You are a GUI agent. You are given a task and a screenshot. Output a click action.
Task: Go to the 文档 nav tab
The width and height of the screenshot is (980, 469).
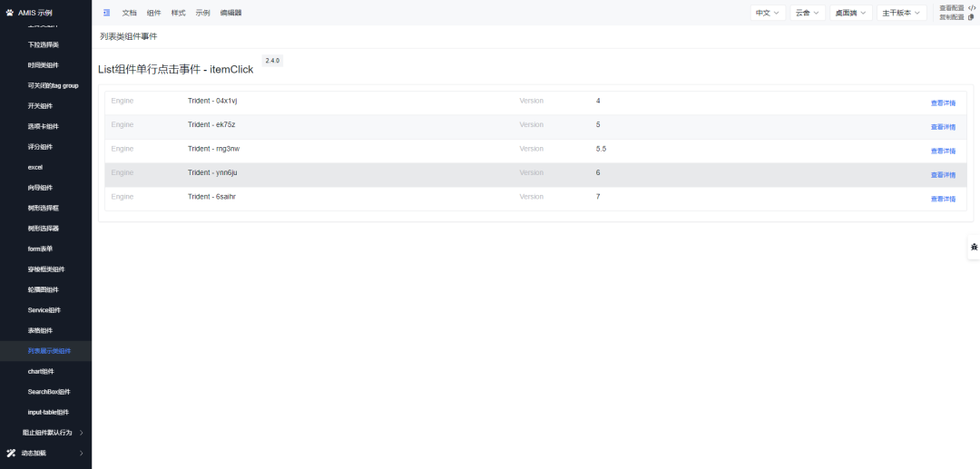pyautogui.click(x=130, y=13)
